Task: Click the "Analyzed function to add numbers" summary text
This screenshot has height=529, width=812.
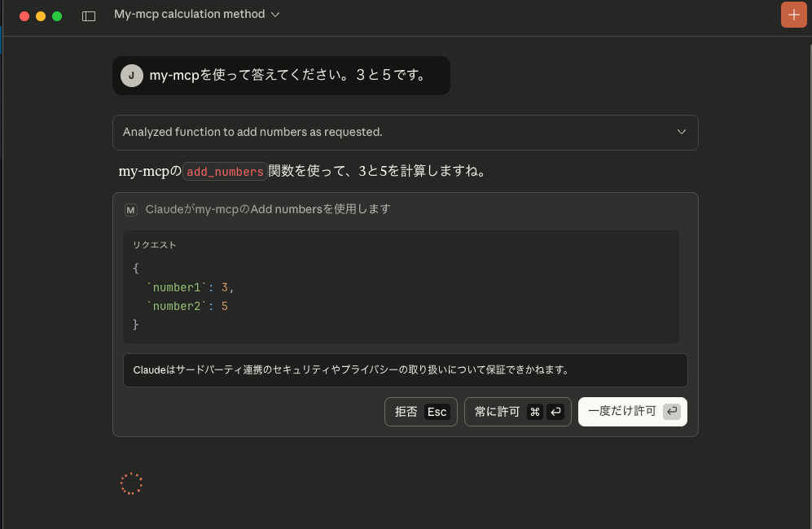Action: point(252,132)
